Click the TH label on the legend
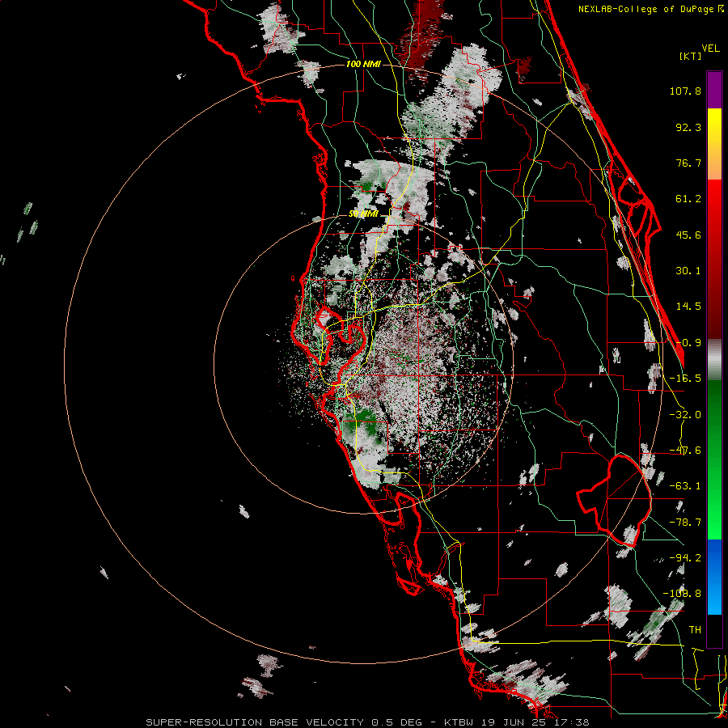This screenshot has width=728, height=728. point(695,630)
